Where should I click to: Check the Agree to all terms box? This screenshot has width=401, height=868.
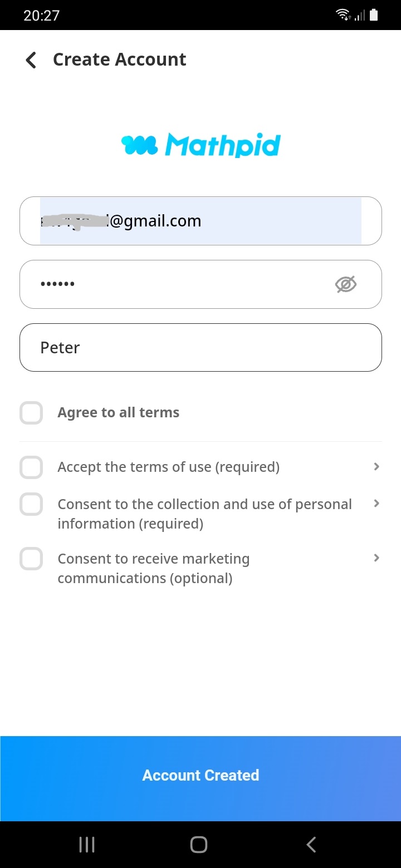[x=31, y=413]
